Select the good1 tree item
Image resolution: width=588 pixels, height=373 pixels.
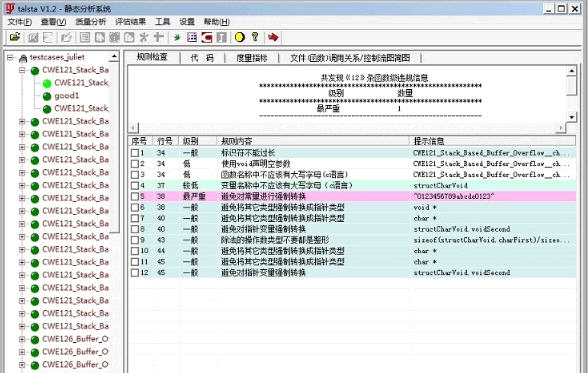click(67, 96)
